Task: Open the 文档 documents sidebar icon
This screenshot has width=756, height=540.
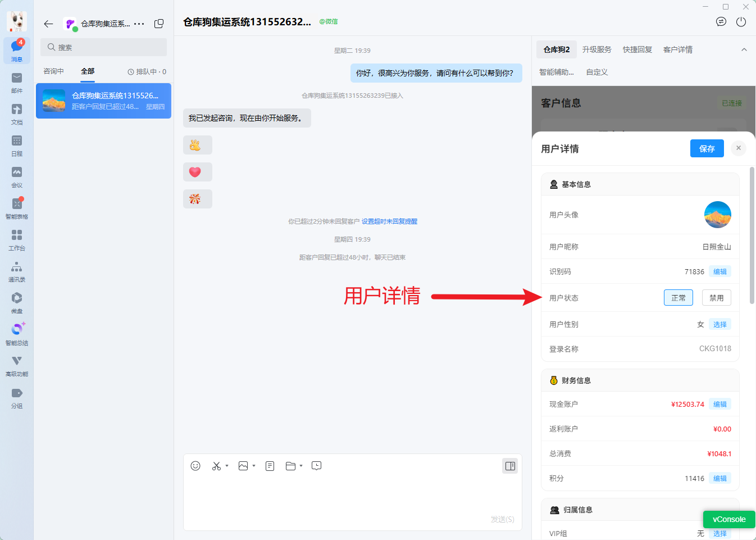Action: point(17,114)
